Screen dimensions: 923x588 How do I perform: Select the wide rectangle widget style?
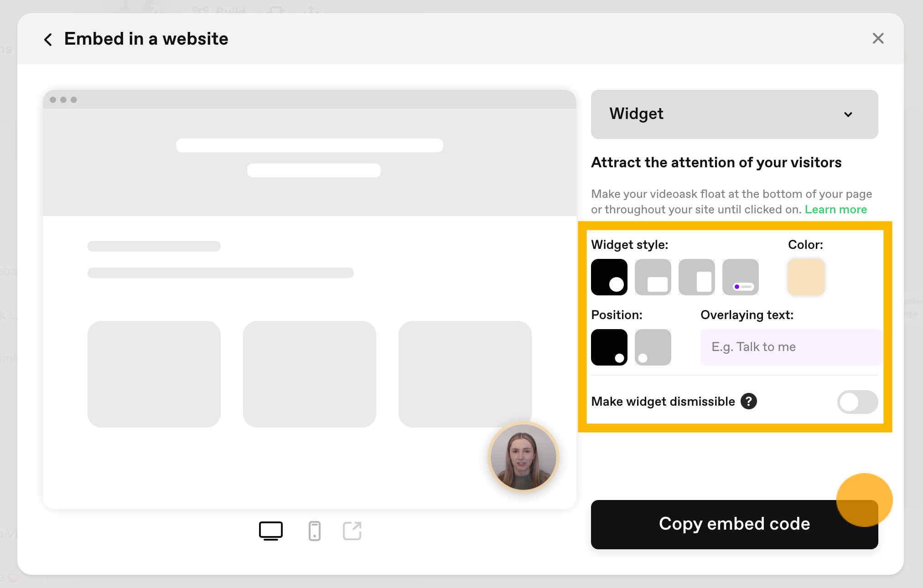click(653, 277)
